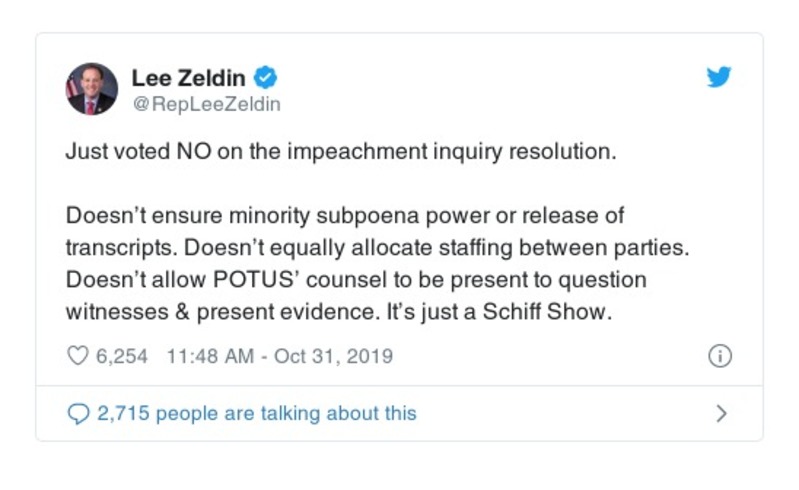This screenshot has width=799, height=490.
Task: Open the @RepLeeZeldin handle link
Action: click(206, 104)
